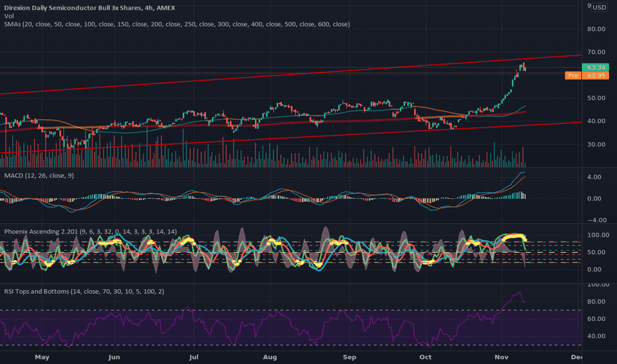
Task: Click the MACD 4.00 scale label
Action: pos(594,177)
